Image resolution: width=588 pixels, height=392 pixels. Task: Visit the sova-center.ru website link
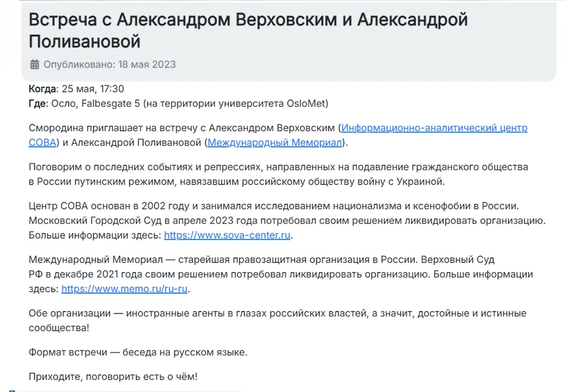[227, 235]
